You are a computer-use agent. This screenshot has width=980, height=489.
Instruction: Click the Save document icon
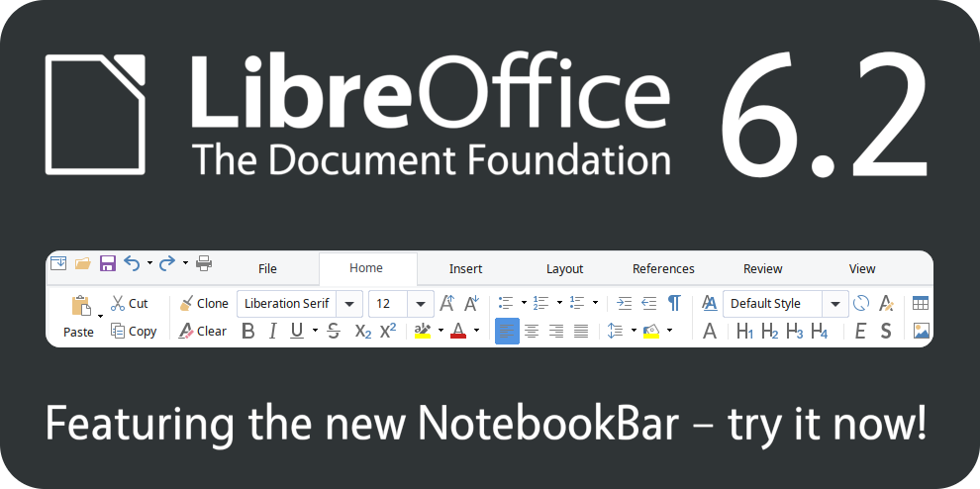(x=108, y=263)
